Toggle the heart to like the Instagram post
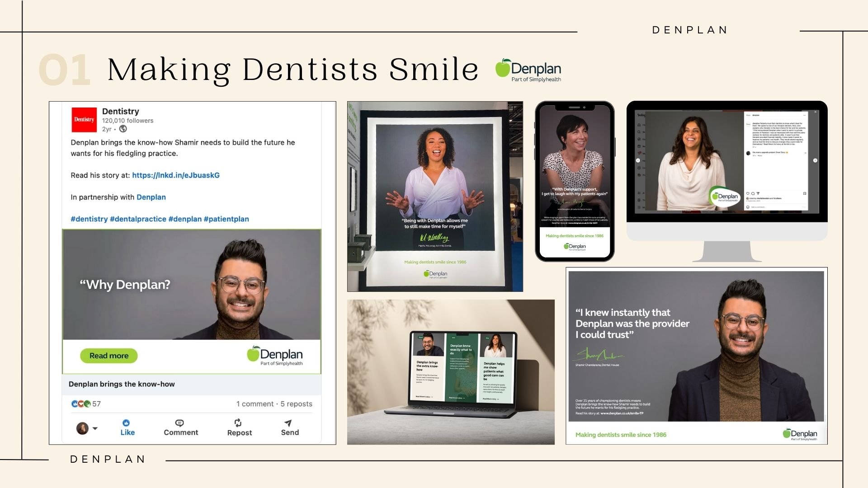Screen dimensions: 868x488 [x=748, y=193]
